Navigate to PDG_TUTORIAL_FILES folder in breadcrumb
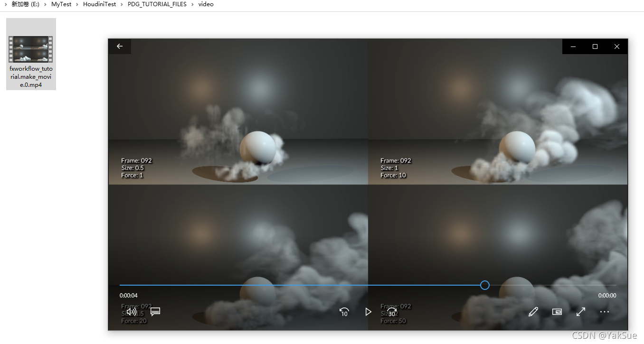 157,4
